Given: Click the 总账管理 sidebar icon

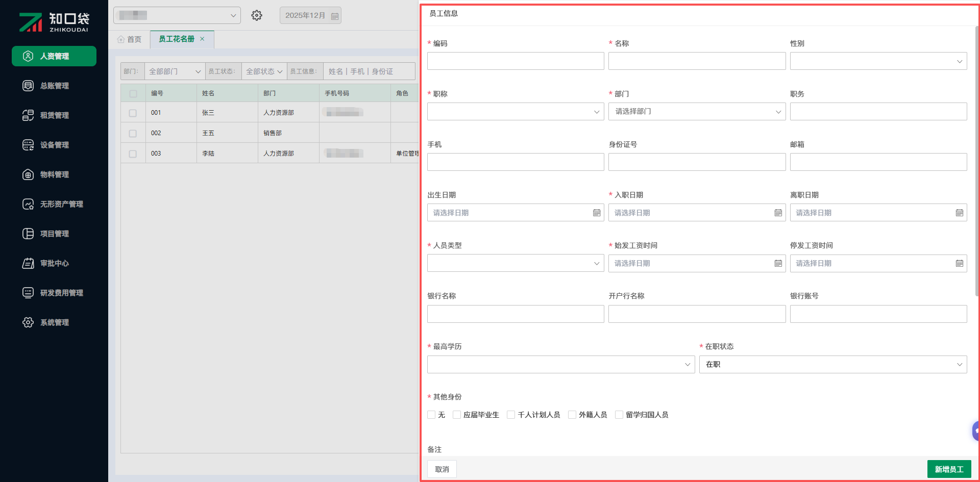Looking at the screenshot, I should point(28,86).
